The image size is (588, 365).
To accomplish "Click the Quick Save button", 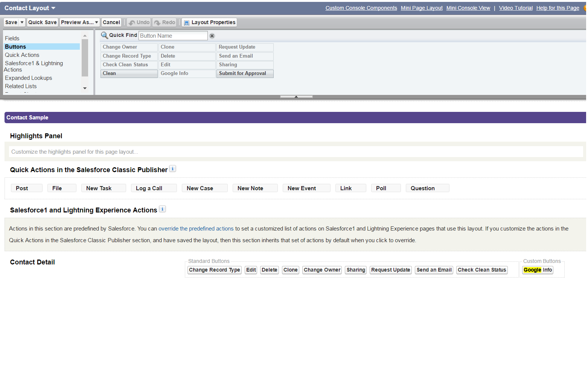I will [42, 23].
